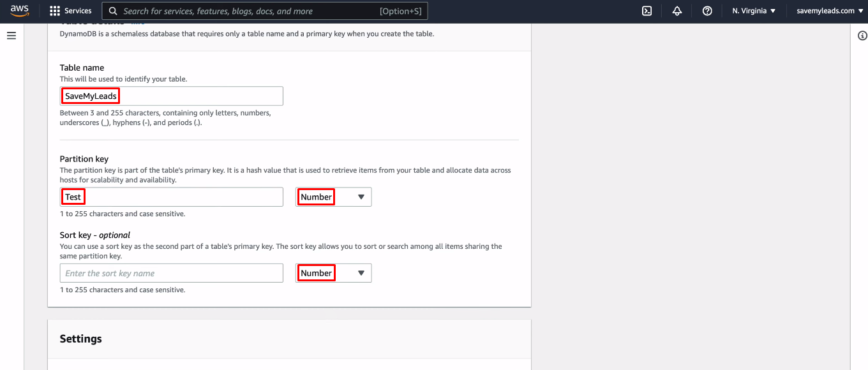Screen dimensions: 868x370
Task: Open the Partition key Number type dropdown
Action: pyautogui.click(x=333, y=197)
